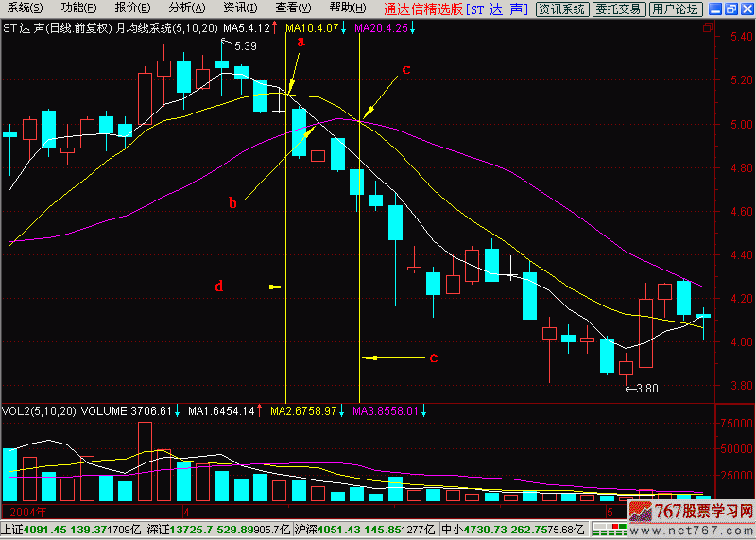The height and width of the screenshot is (540, 756).
Task: Click the MA1 volume up arrow
Action: (x=261, y=411)
